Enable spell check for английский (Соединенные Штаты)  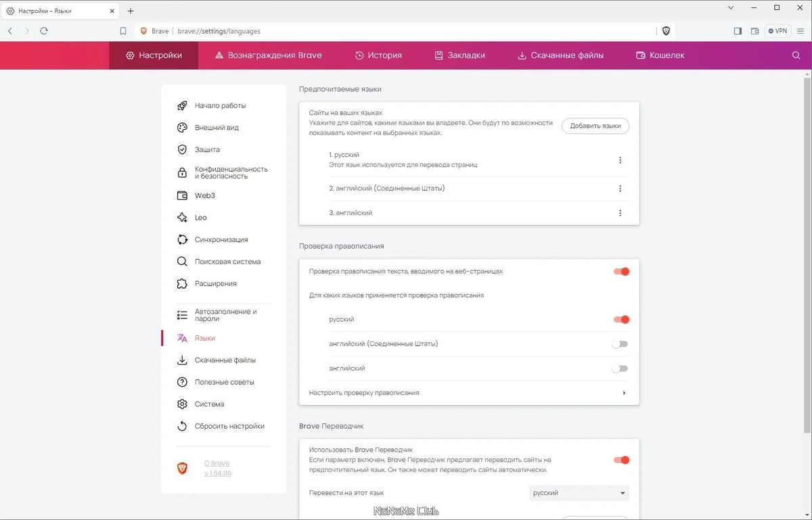pos(620,344)
